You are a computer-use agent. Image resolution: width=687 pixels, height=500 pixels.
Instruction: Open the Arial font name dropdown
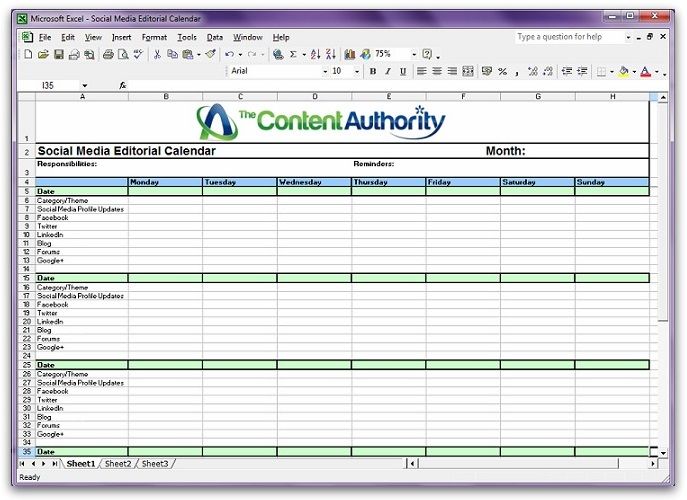(x=325, y=71)
